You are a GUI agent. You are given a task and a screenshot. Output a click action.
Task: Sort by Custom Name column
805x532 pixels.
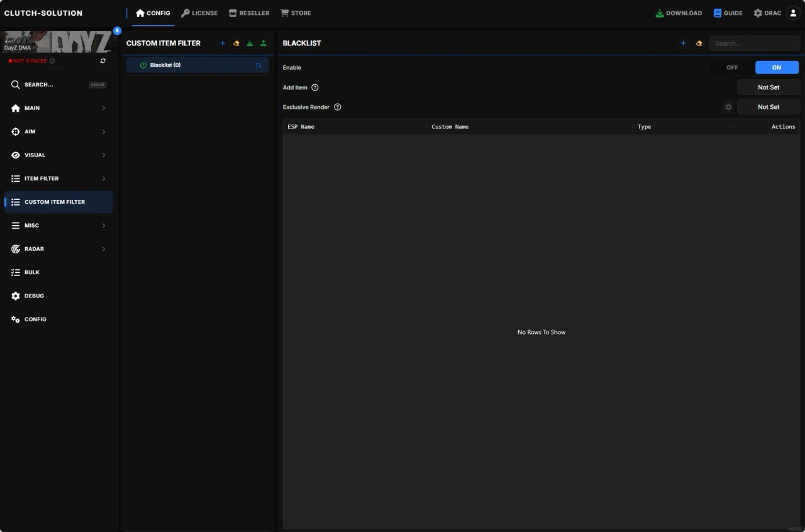point(450,126)
